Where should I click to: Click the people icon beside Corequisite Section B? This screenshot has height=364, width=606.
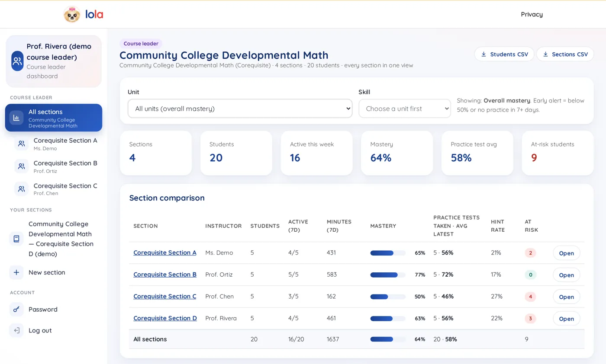pyautogui.click(x=22, y=166)
